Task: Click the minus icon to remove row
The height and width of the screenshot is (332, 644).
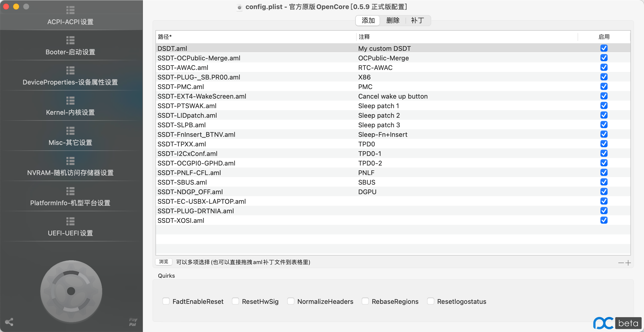Action: coord(621,263)
